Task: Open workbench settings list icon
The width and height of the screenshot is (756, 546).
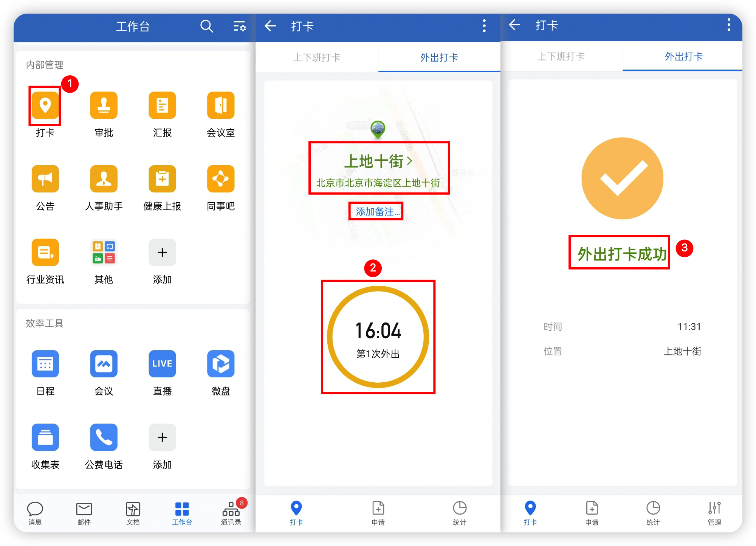Action: coord(239,26)
